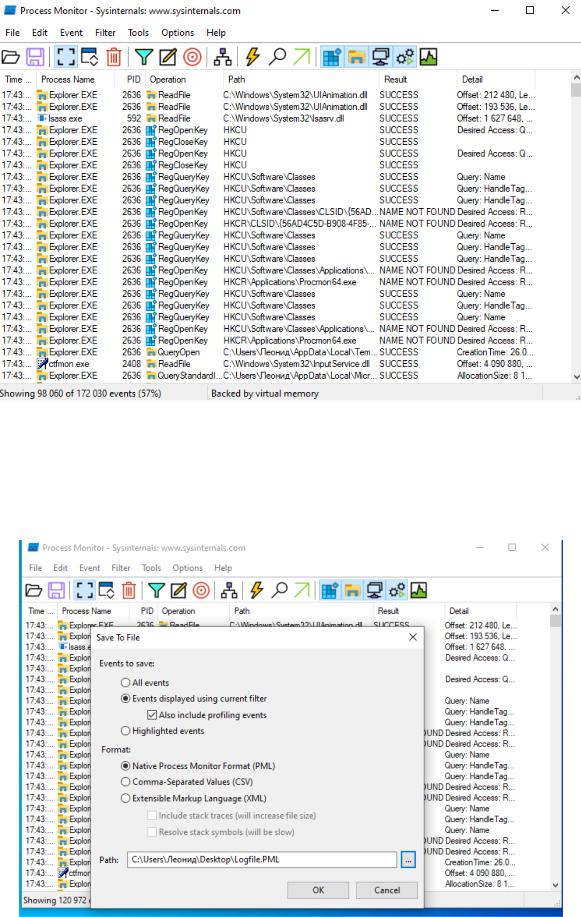Open Filter menu in the window without dialog

105,33
